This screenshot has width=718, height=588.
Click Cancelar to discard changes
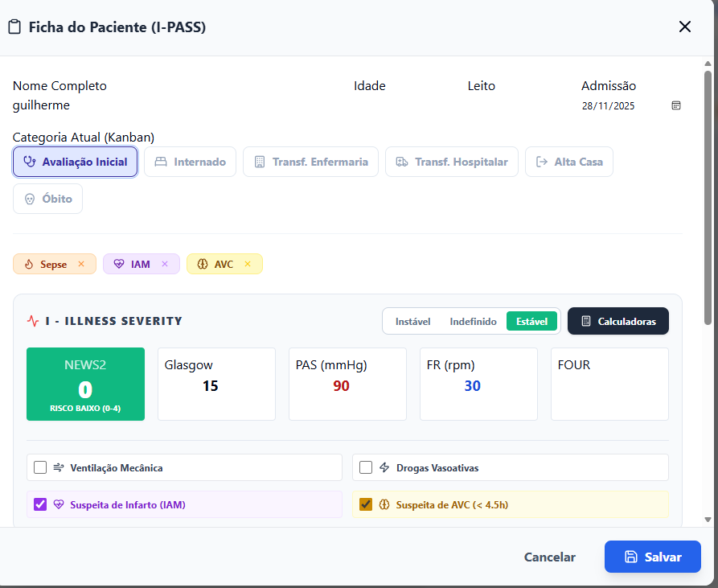pos(549,557)
